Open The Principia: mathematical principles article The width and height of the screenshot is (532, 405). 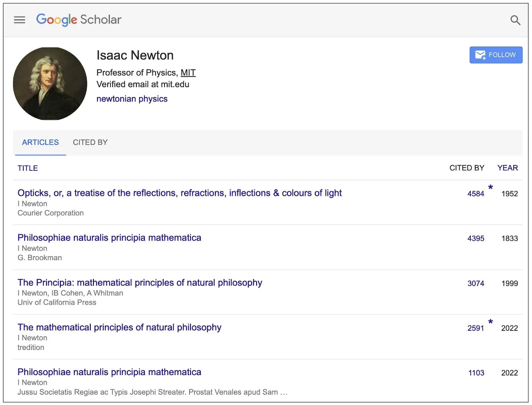(x=139, y=283)
